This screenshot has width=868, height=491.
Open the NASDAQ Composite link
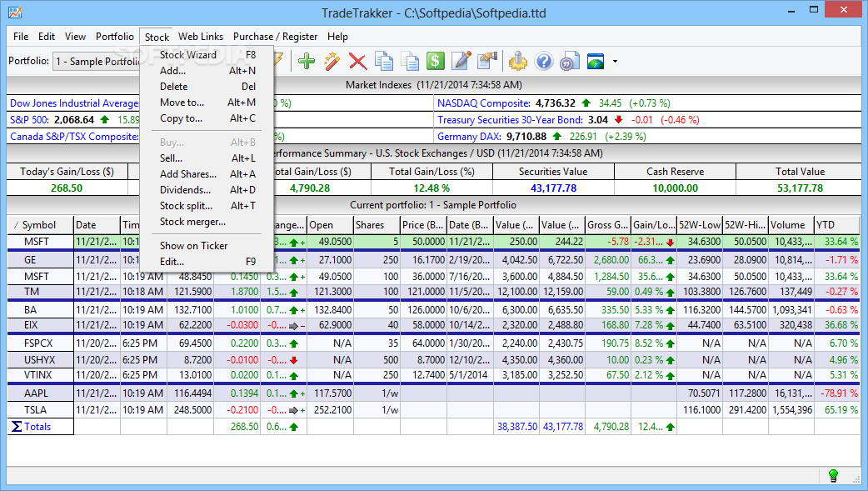484,103
